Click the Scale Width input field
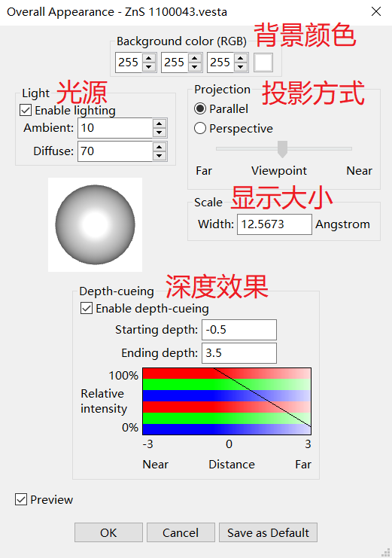 (x=275, y=224)
